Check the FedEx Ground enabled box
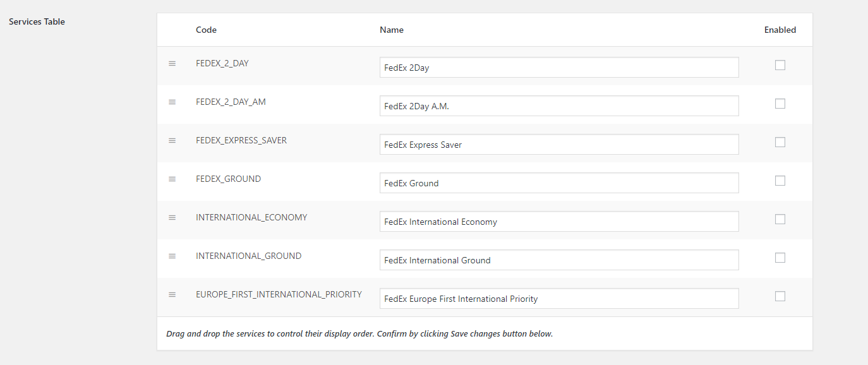 pyautogui.click(x=780, y=181)
